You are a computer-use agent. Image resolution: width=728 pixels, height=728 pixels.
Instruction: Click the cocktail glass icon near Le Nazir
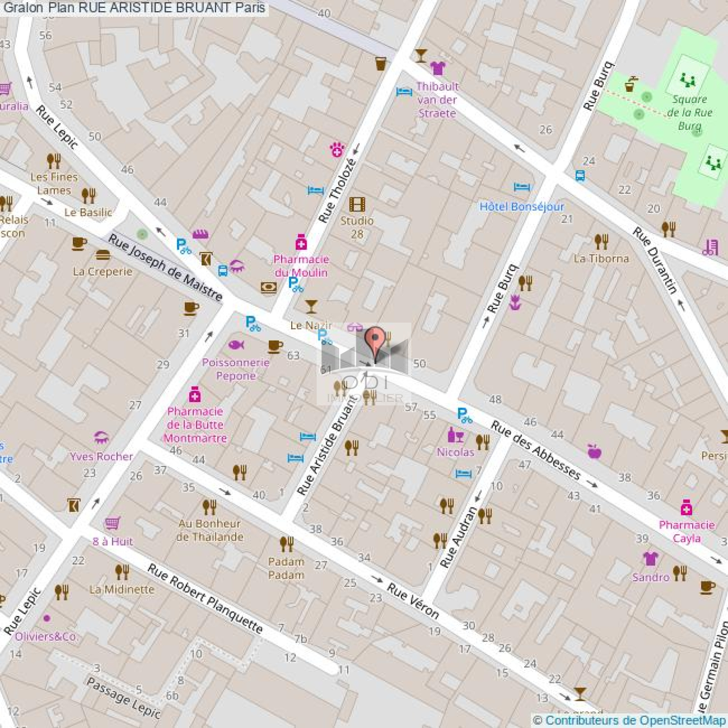tap(311, 306)
